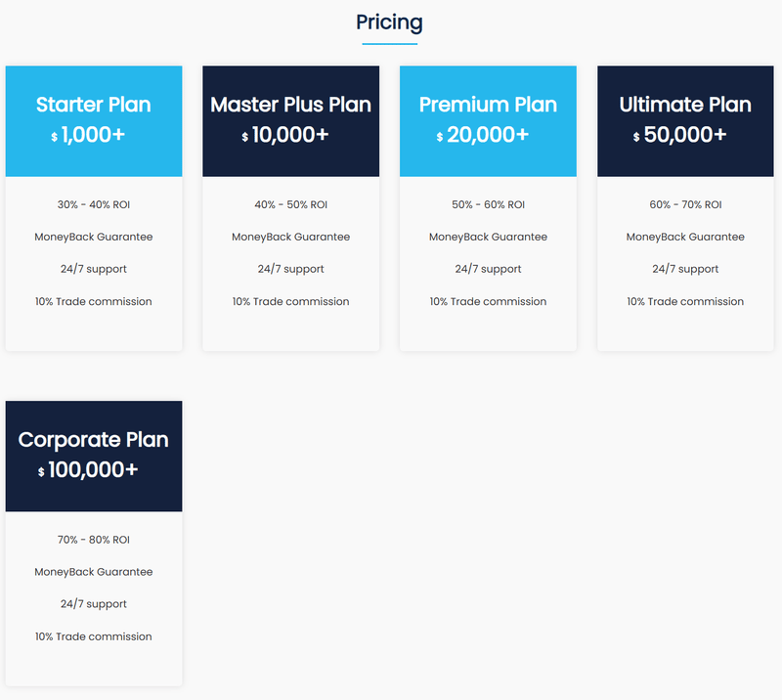Click 24/7 support in the Ultimate Plan
The width and height of the screenshot is (782, 700).
[685, 269]
